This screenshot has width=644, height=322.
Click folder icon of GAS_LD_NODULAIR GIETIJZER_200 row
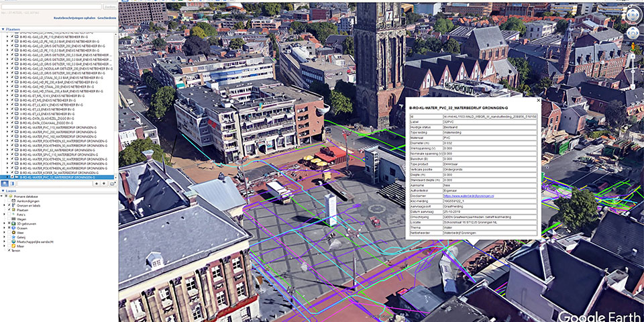point(16,68)
